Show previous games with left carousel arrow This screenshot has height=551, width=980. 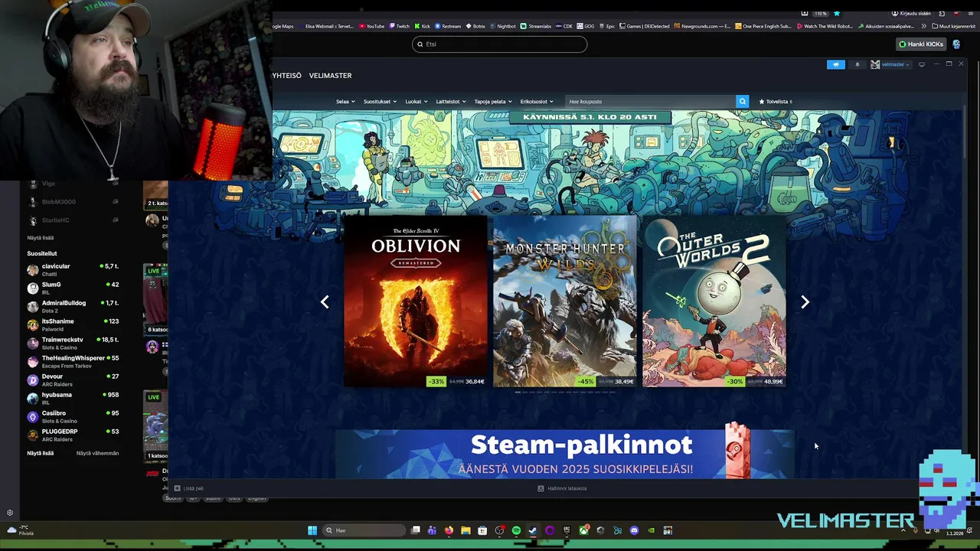coord(325,302)
